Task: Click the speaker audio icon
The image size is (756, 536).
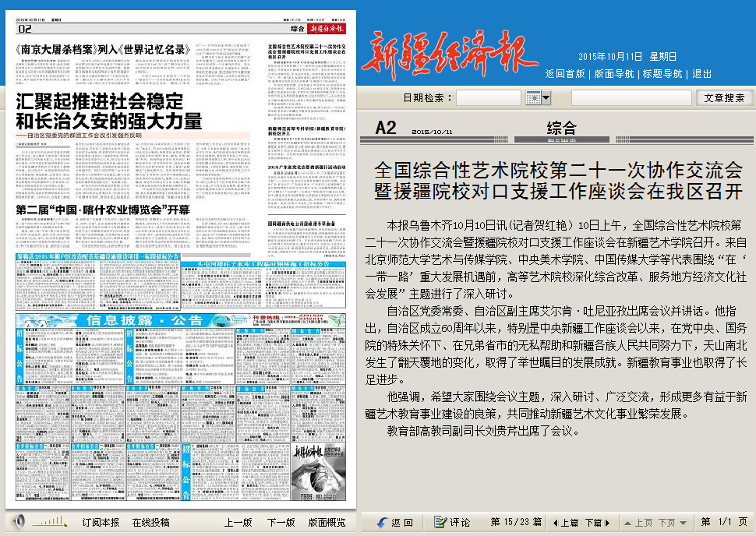Action: point(19,521)
